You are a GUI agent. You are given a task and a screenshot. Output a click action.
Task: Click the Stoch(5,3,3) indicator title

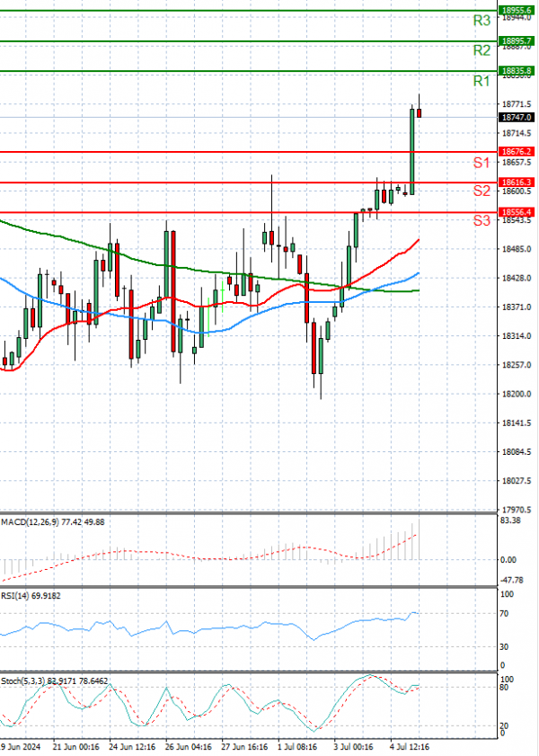(55, 681)
